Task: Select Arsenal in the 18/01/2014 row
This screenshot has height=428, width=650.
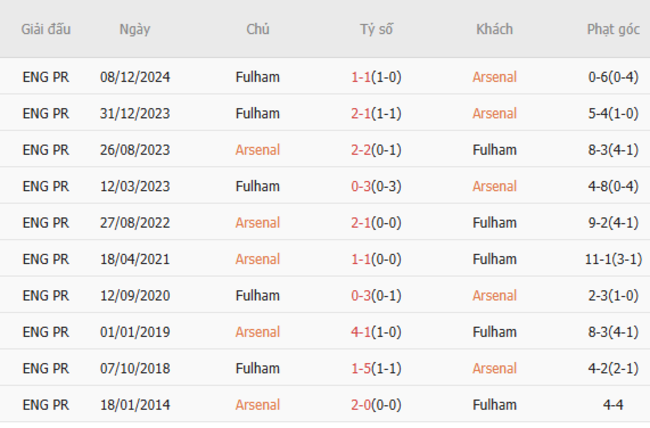Action: [x=258, y=405]
